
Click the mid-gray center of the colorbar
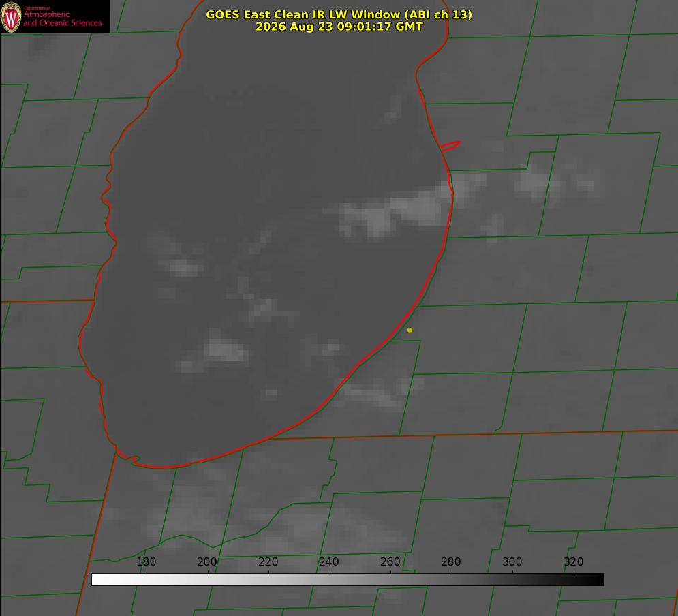point(348,579)
